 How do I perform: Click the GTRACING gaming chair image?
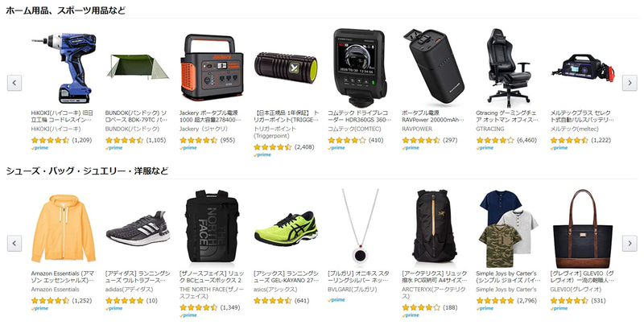coord(509,68)
